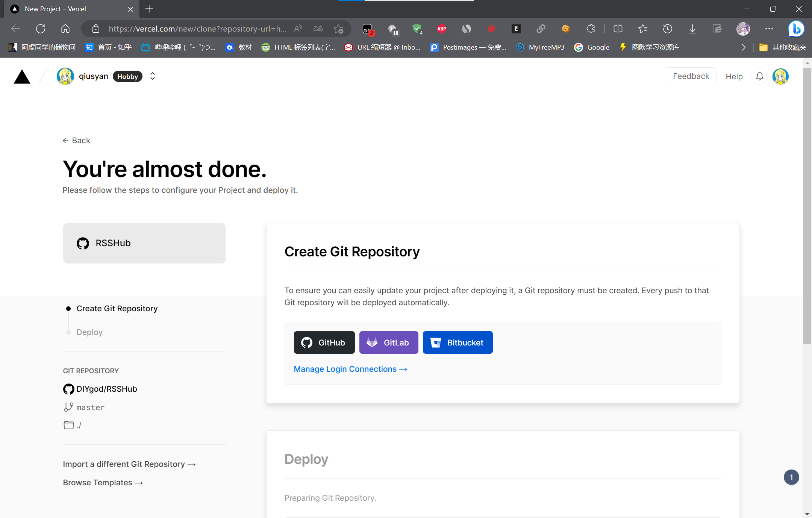Viewport: 812px width, 518px height.
Task: Add page to favorites star icon
Action: [339, 29]
